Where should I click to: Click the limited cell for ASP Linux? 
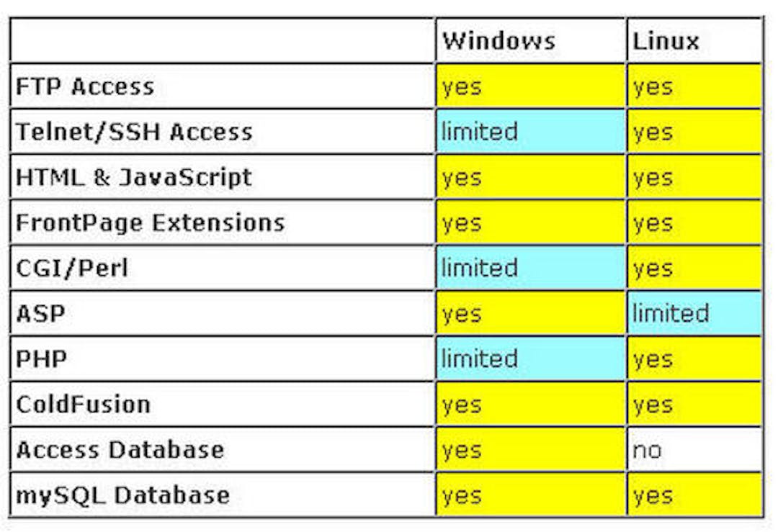click(x=694, y=313)
